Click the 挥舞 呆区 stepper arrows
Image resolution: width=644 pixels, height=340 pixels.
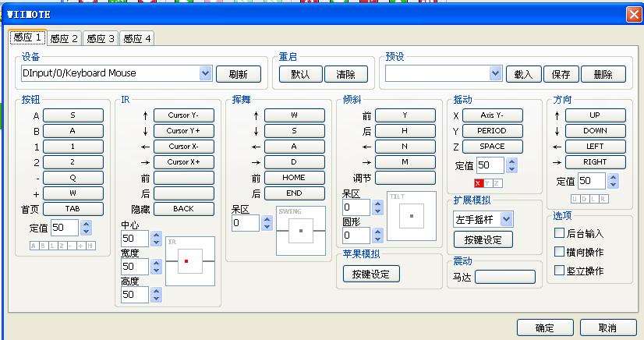pyautogui.click(x=267, y=223)
